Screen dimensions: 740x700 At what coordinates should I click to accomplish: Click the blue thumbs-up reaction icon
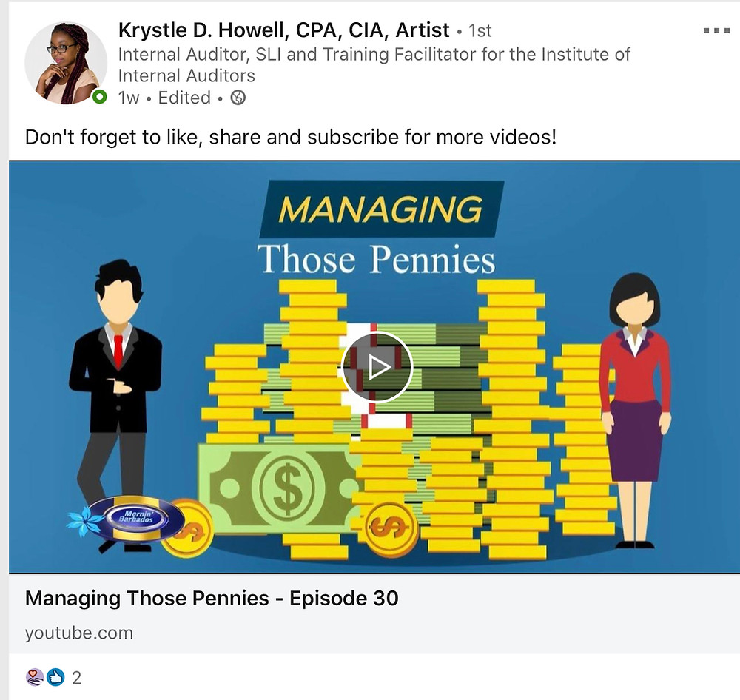[x=55, y=677]
